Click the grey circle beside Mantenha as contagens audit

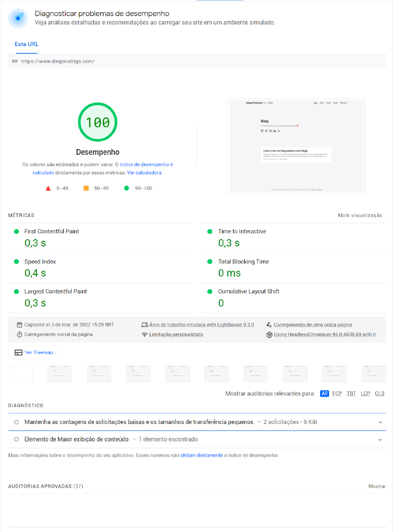coord(16,422)
